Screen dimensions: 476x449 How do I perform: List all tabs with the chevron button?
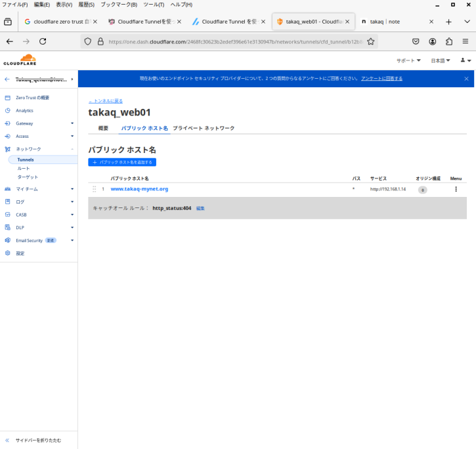point(467,22)
